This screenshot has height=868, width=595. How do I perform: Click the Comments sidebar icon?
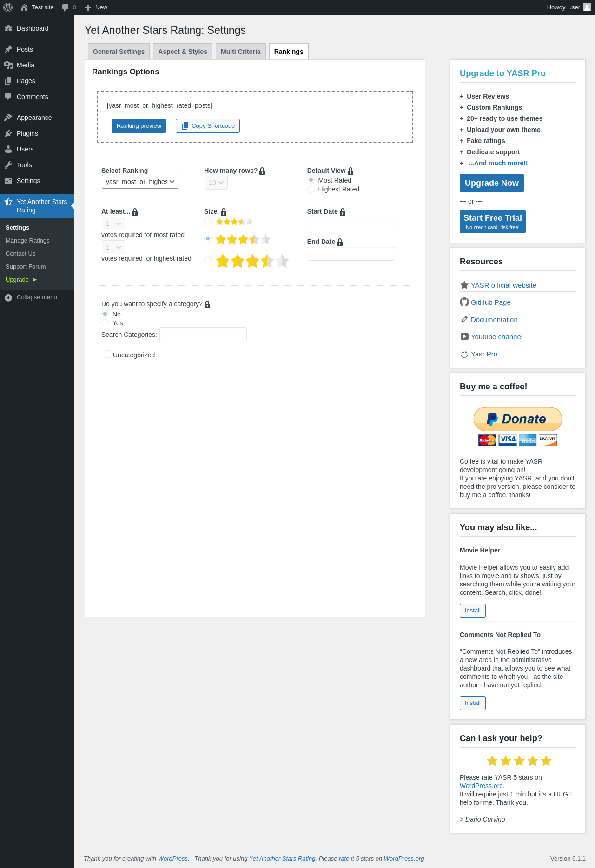pyautogui.click(x=8, y=97)
